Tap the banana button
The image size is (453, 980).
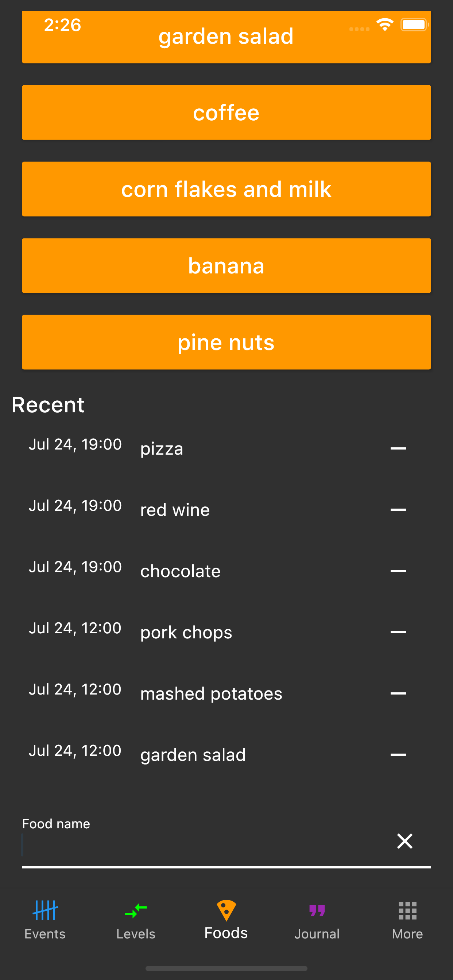tap(226, 265)
